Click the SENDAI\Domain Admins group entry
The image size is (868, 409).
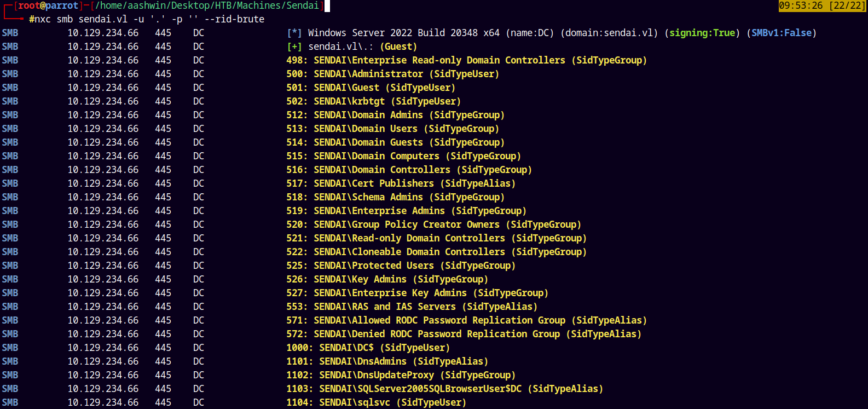[x=395, y=116]
